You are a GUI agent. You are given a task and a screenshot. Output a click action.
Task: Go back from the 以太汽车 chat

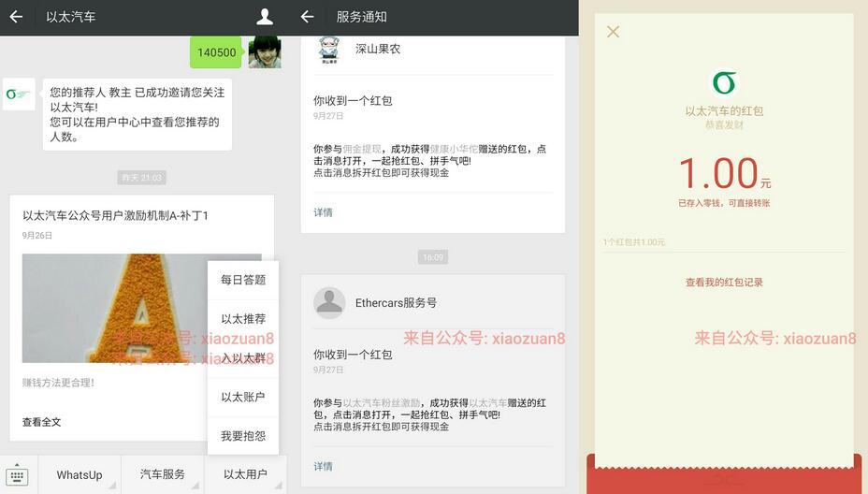click(16, 17)
